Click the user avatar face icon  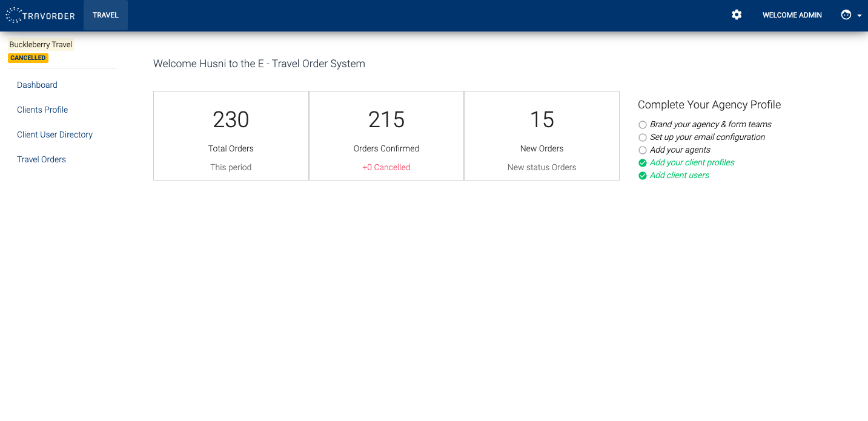[x=846, y=15]
